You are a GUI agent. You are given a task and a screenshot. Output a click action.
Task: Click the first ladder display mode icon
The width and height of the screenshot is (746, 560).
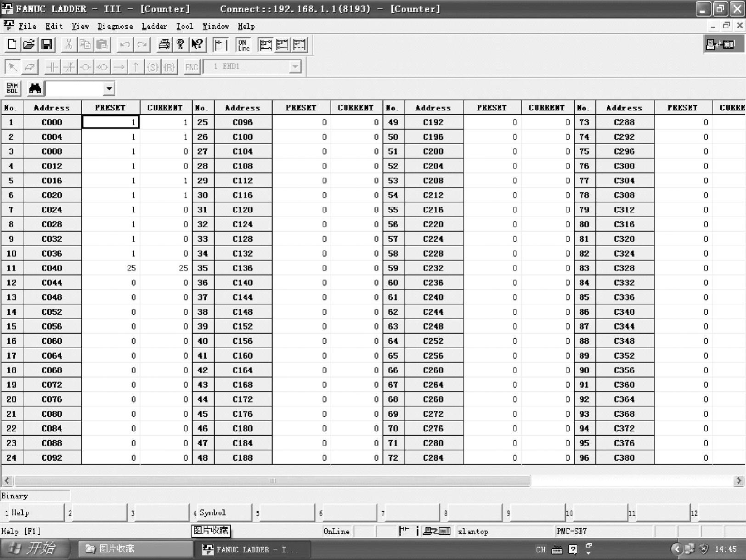pos(266,45)
